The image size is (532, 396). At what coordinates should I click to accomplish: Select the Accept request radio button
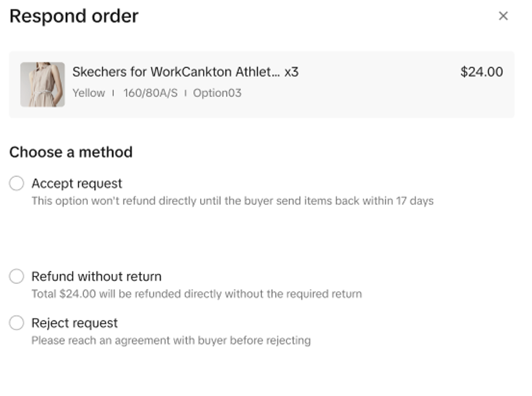16,183
